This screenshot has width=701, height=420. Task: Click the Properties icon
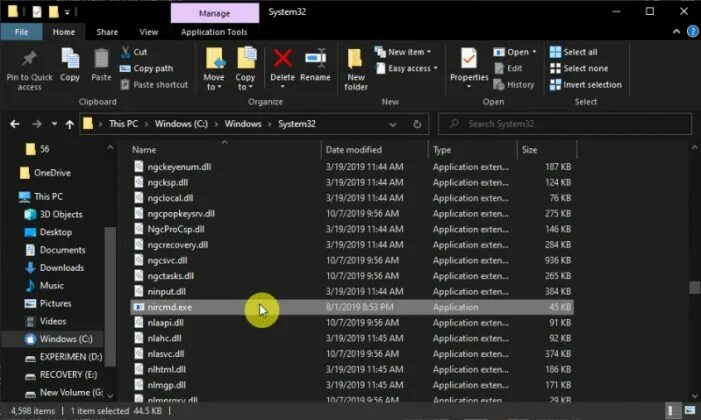point(469,58)
